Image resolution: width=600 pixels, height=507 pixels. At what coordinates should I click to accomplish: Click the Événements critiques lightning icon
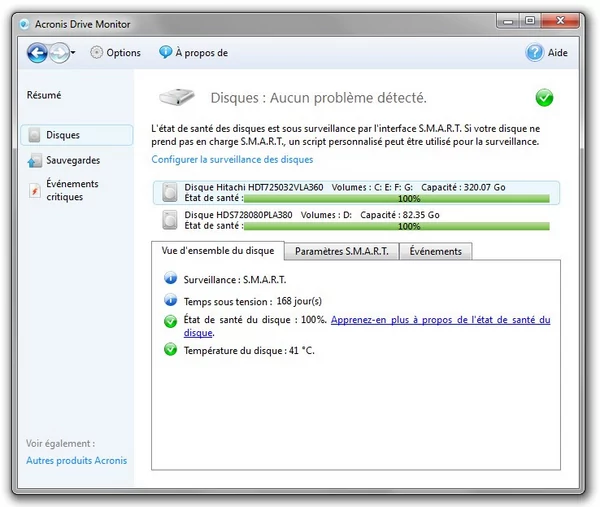pyautogui.click(x=35, y=191)
